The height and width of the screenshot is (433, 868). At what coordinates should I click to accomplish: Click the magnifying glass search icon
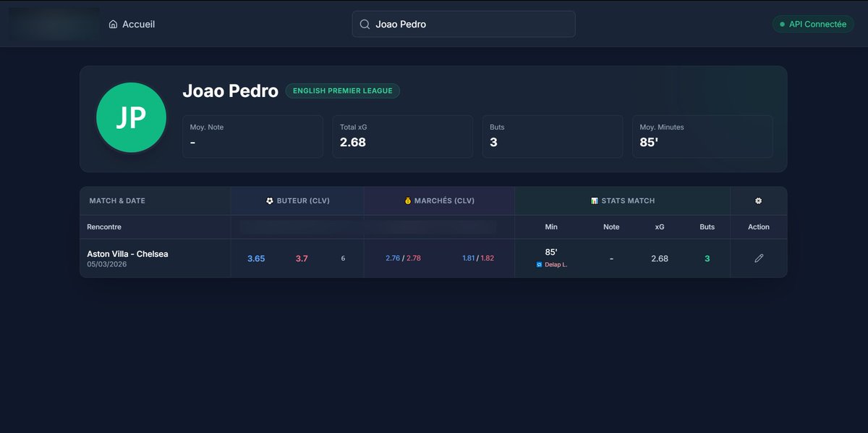click(365, 24)
